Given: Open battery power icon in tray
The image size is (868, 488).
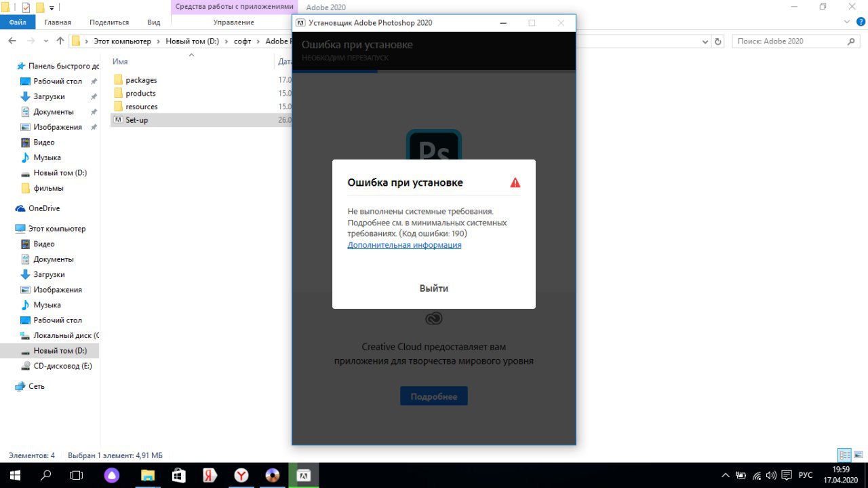Looking at the screenshot, I should click(x=741, y=475).
